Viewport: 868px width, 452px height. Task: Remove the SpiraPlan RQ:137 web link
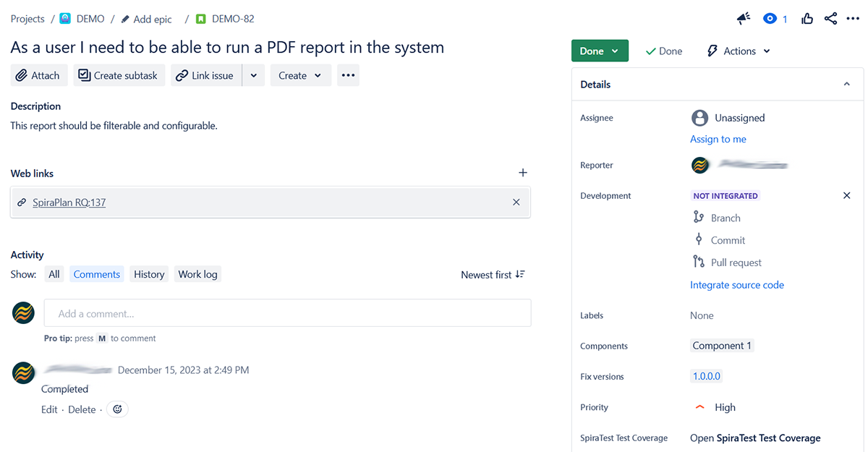(x=516, y=202)
